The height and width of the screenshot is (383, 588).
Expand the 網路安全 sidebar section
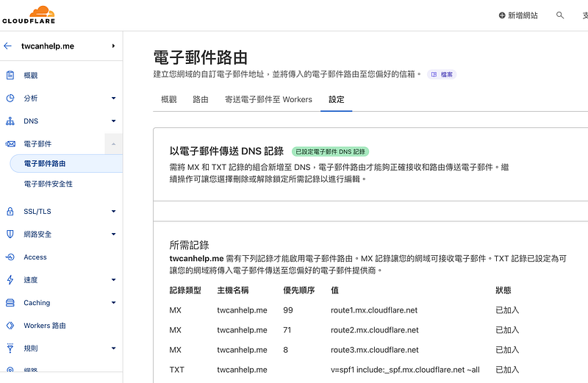click(114, 235)
